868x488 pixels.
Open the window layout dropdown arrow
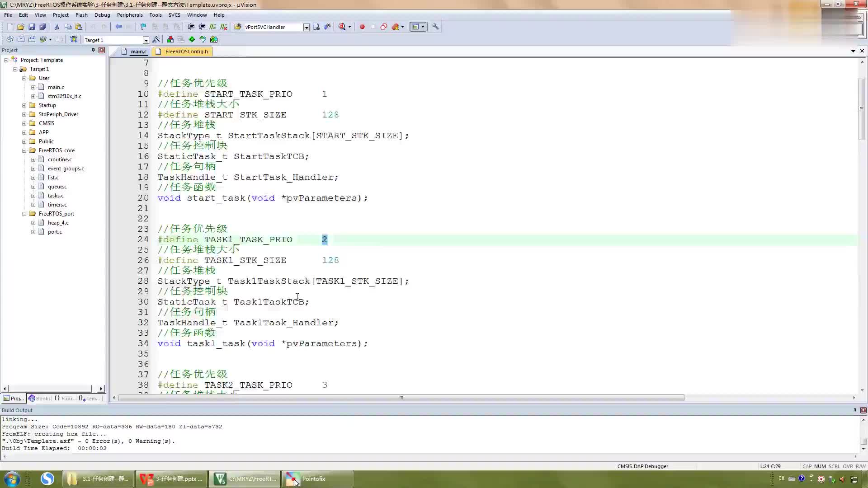point(423,27)
